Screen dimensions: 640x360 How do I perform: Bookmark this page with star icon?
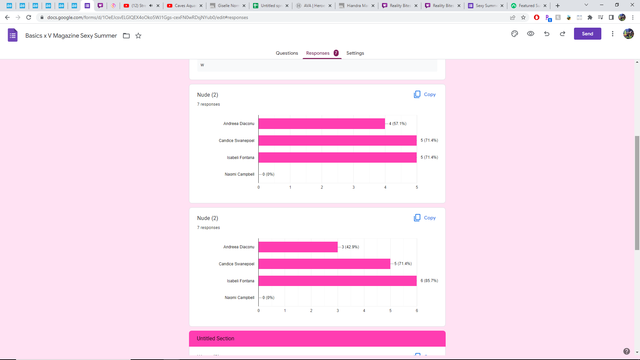[x=523, y=18]
